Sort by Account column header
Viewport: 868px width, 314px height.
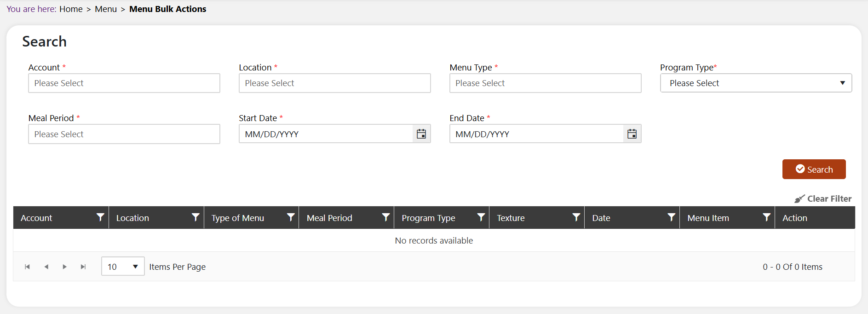pos(36,218)
